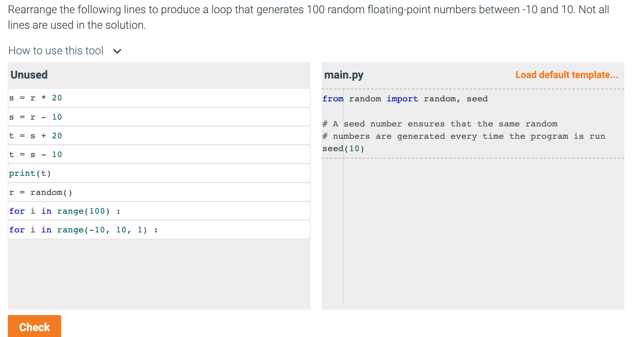Screen dimensions: 644x337
Task: Click the line 't = s + 20'
Action: tap(158, 135)
